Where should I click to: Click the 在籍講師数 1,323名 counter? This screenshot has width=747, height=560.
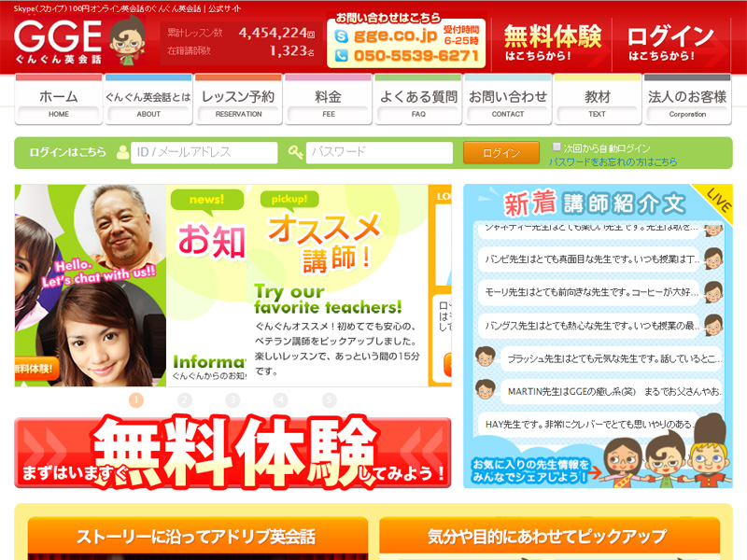pyautogui.click(x=241, y=50)
